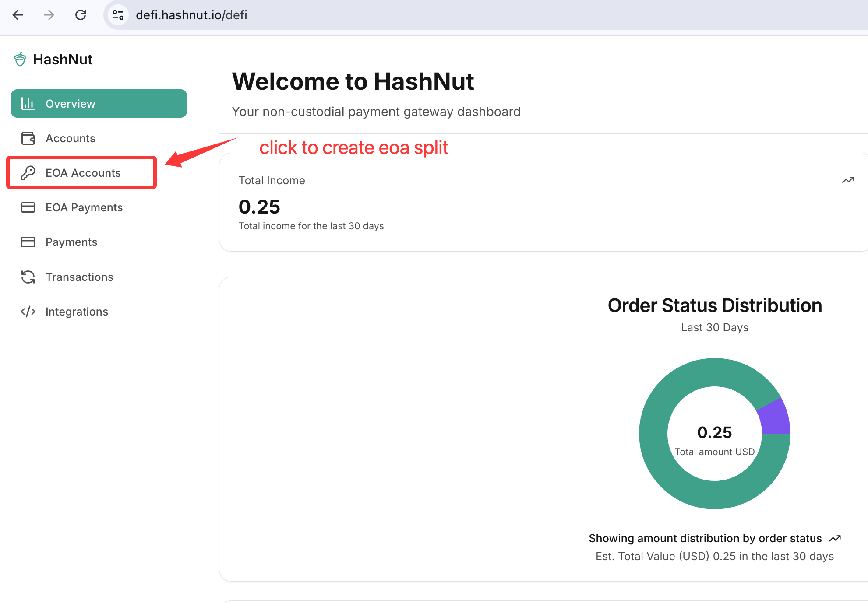868x603 pixels.
Task: Click the Integrations code brackets icon
Action: pyautogui.click(x=28, y=312)
